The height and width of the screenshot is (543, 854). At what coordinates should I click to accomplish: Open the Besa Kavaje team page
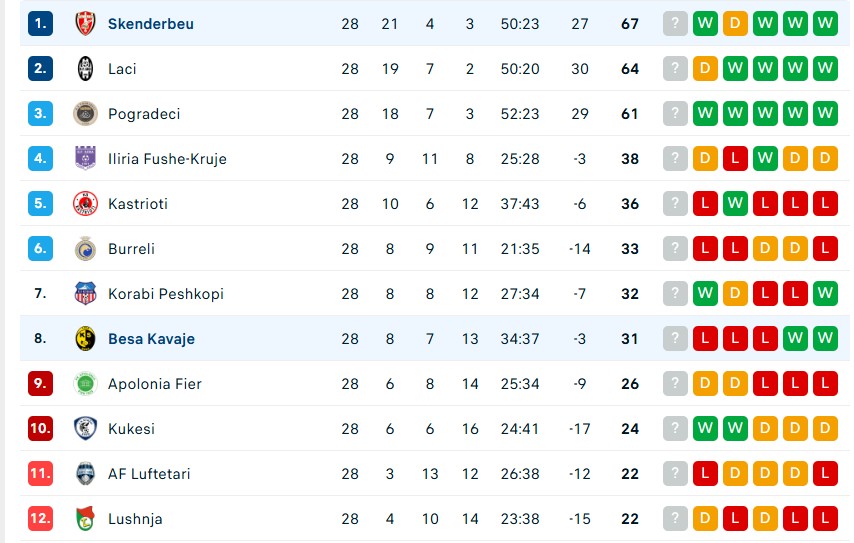[x=151, y=339]
